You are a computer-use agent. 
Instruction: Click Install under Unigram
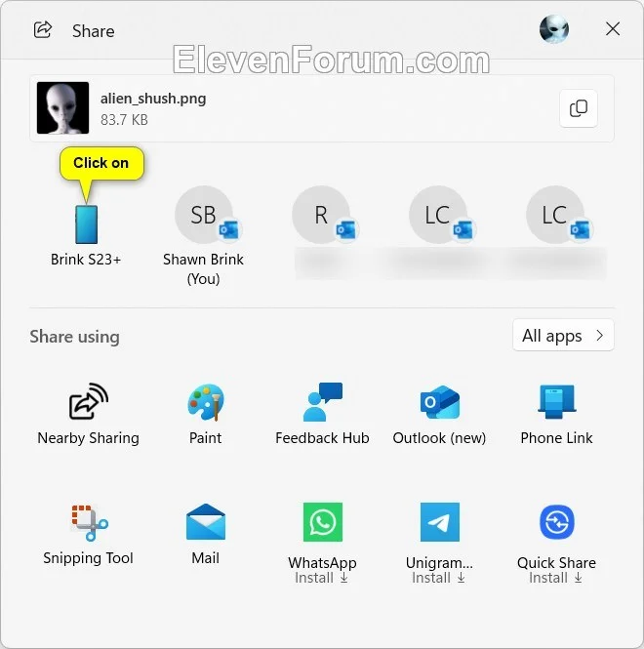coord(439,578)
